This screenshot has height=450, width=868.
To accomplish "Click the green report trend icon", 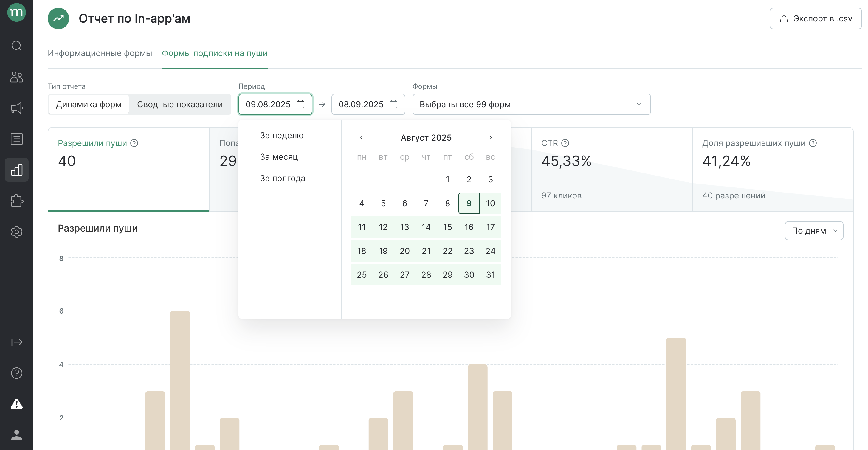I will (58, 18).
